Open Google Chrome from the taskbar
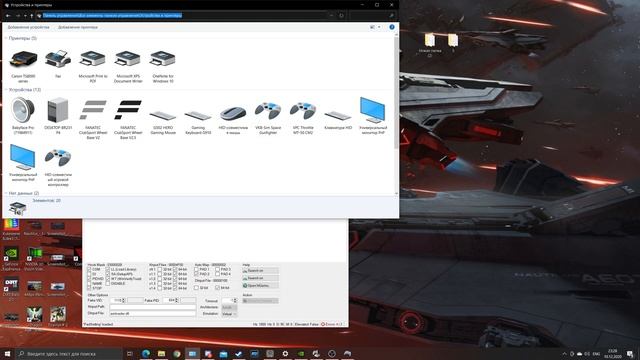Viewport: 640px width, 360px height. pos(177,353)
